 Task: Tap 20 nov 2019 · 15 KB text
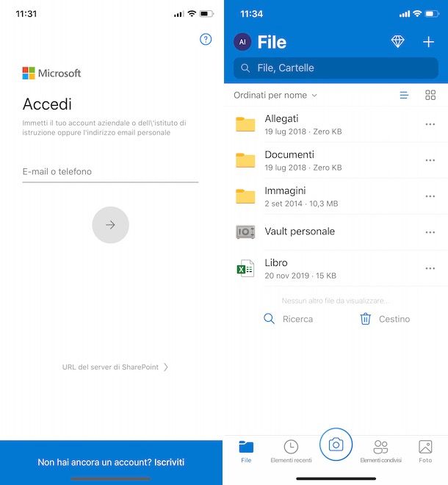300,276
